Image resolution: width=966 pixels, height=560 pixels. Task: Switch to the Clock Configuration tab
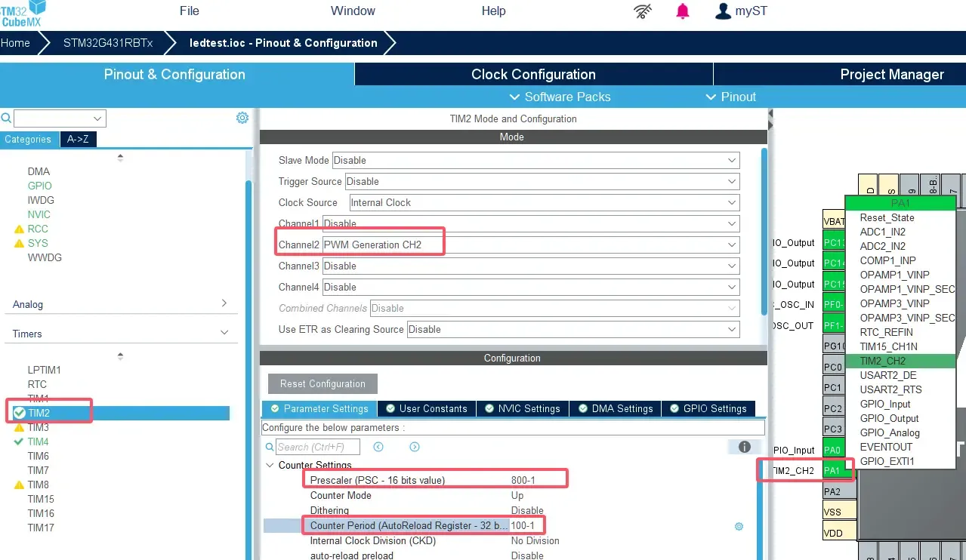[533, 74]
